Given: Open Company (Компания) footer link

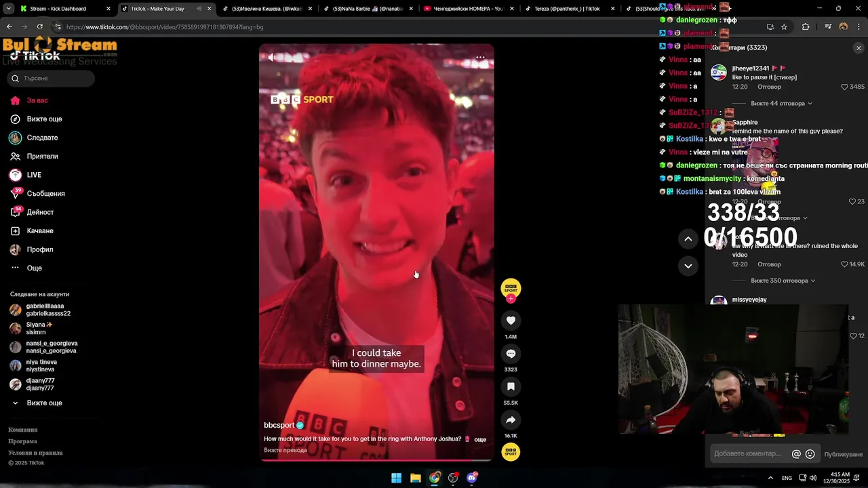Looking at the screenshot, I should click(x=23, y=430).
